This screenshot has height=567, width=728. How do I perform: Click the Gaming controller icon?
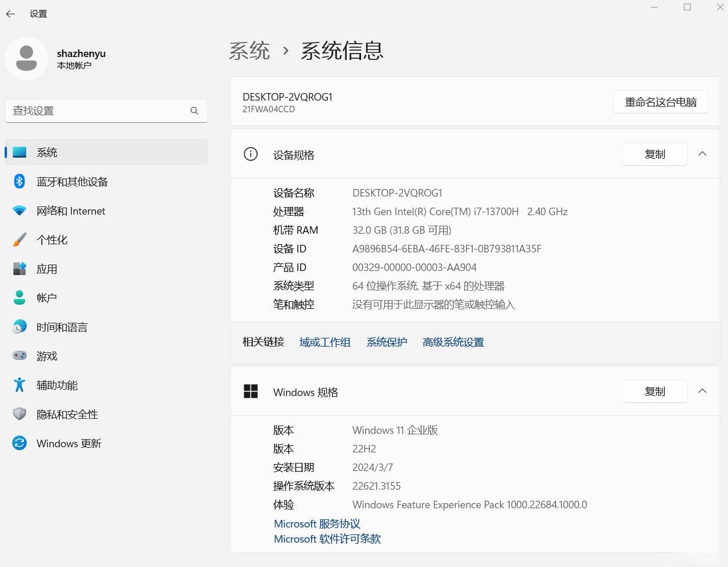(x=19, y=356)
